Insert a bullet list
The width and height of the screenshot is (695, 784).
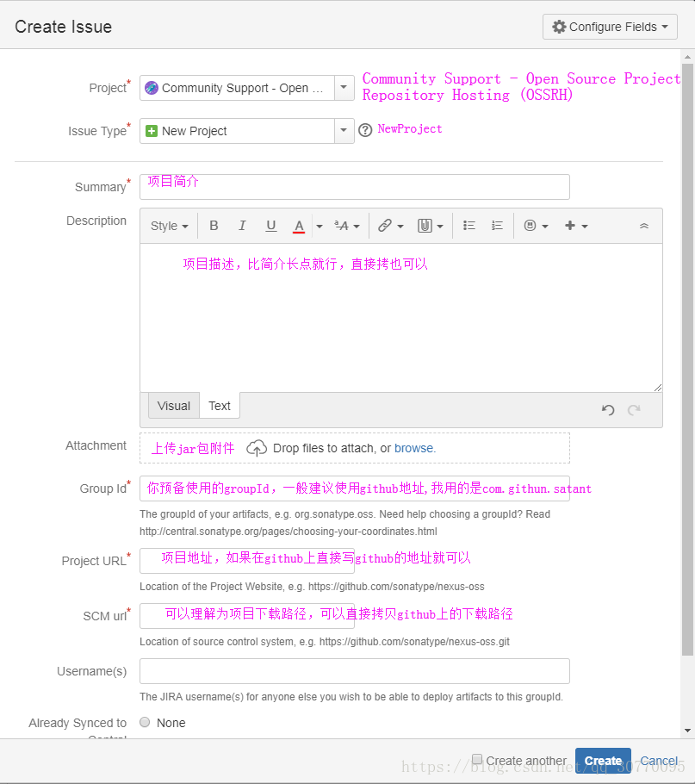point(469,226)
